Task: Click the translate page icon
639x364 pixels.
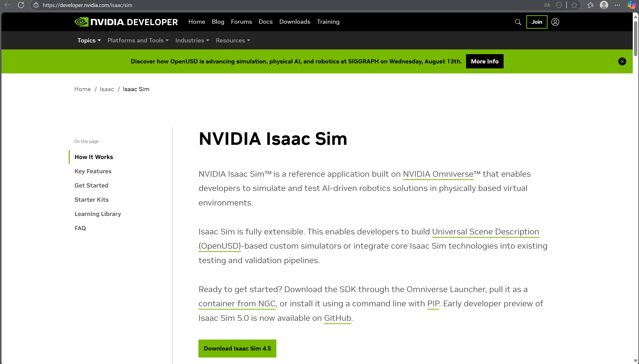Action: [547, 5]
